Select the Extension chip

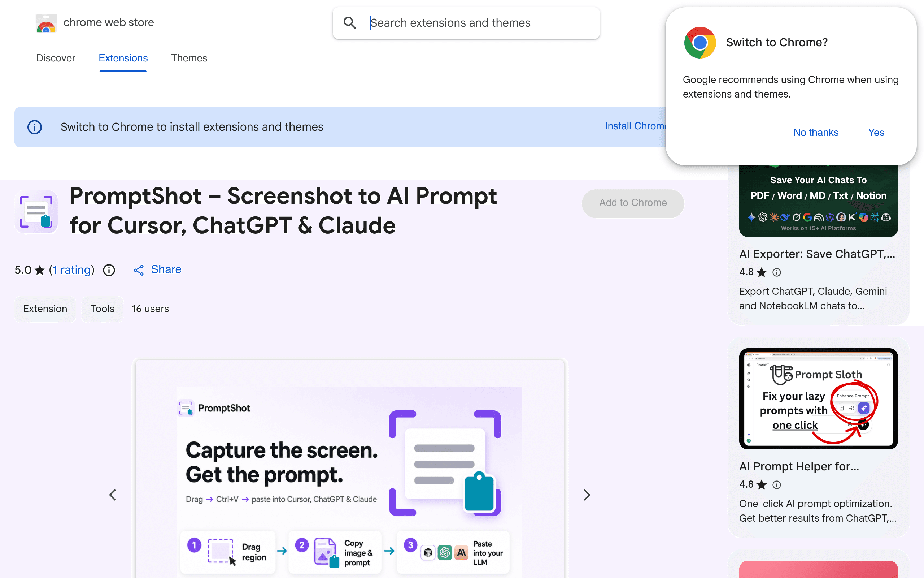[x=45, y=309]
